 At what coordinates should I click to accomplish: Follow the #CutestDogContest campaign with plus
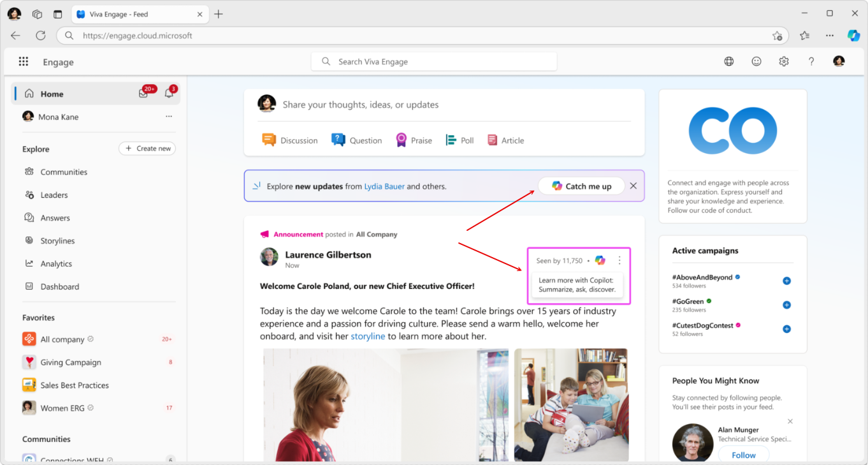786,329
